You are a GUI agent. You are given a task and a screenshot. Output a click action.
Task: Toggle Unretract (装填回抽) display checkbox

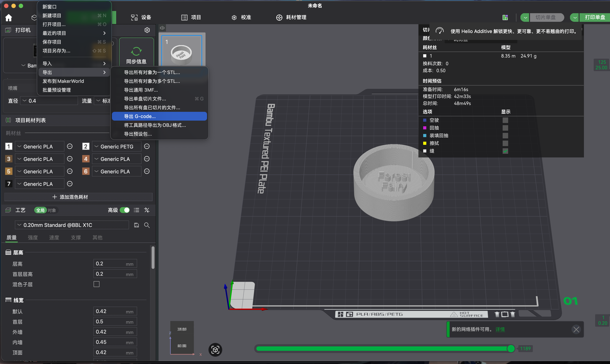click(505, 135)
